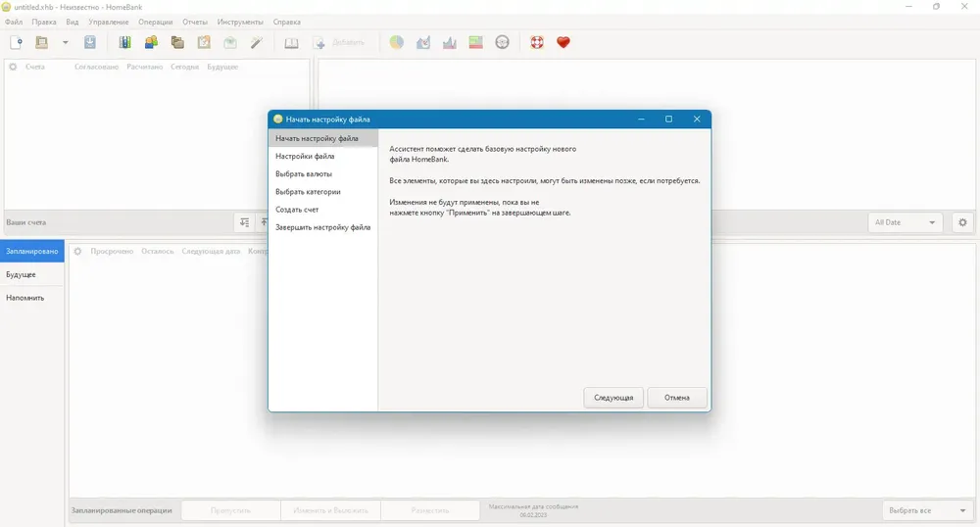Click the Расчитано column header
The width and height of the screenshot is (980, 527).
coord(144,67)
